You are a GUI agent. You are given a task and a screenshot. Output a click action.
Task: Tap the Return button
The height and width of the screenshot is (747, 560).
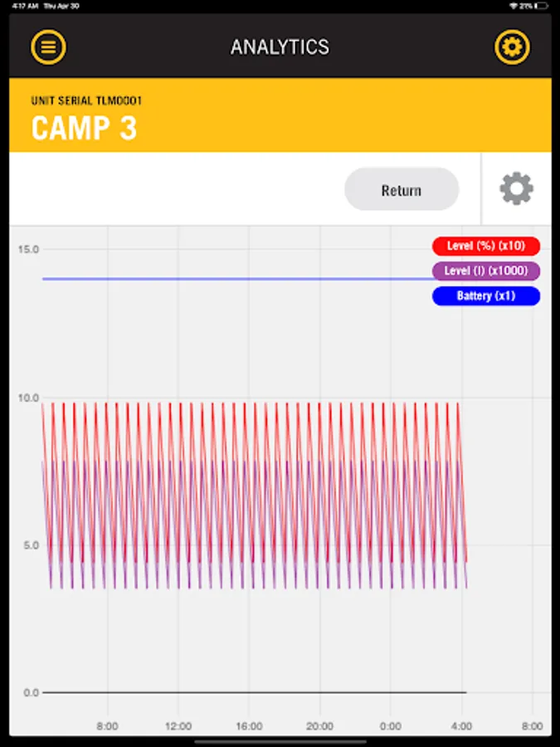click(x=402, y=189)
